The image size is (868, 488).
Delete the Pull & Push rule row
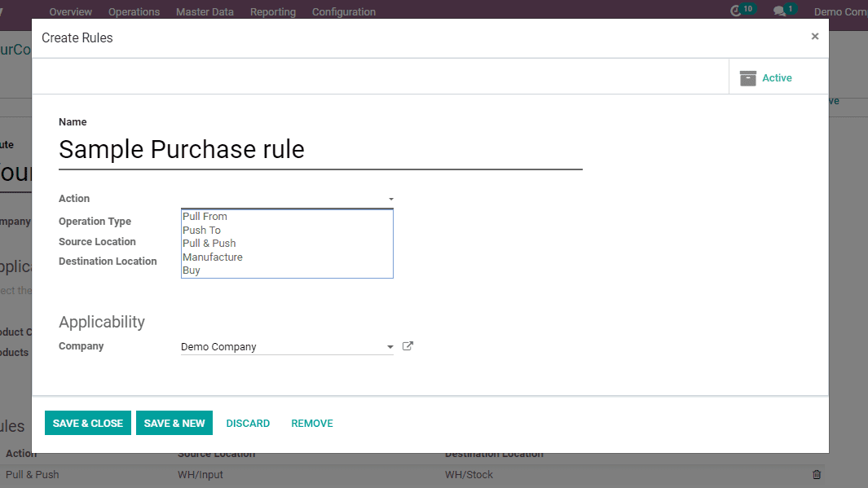pos(817,474)
